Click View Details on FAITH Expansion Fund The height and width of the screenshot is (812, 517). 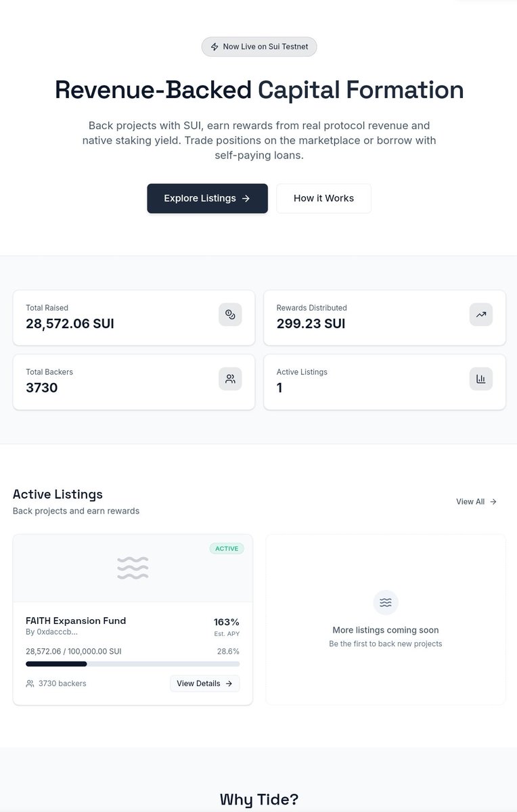[x=205, y=683]
